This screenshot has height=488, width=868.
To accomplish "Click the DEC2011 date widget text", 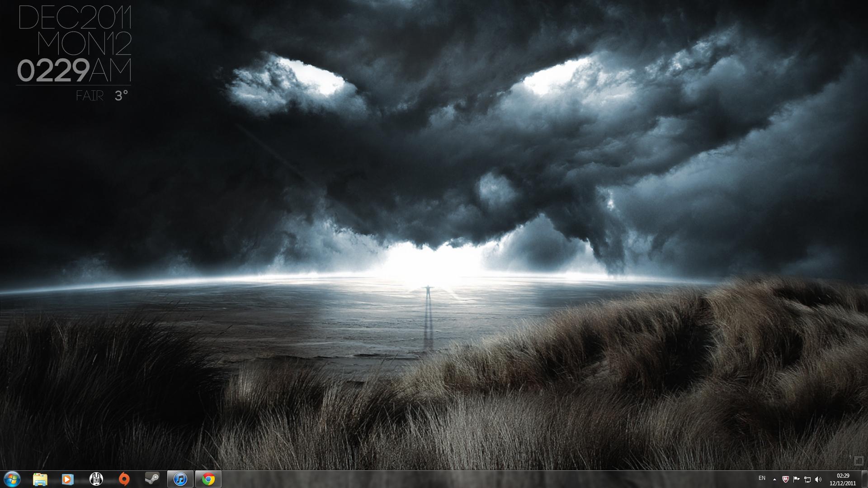I will 75,18.
